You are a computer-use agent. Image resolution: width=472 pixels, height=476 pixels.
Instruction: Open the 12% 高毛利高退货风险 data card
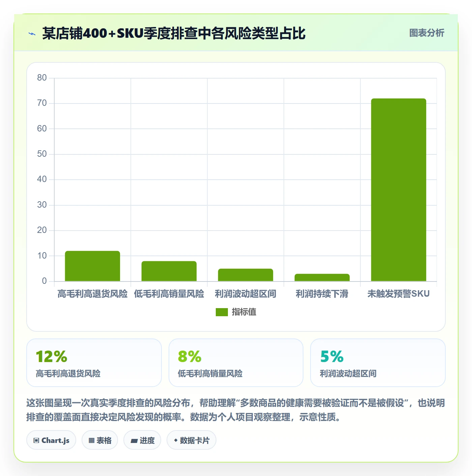94,363
